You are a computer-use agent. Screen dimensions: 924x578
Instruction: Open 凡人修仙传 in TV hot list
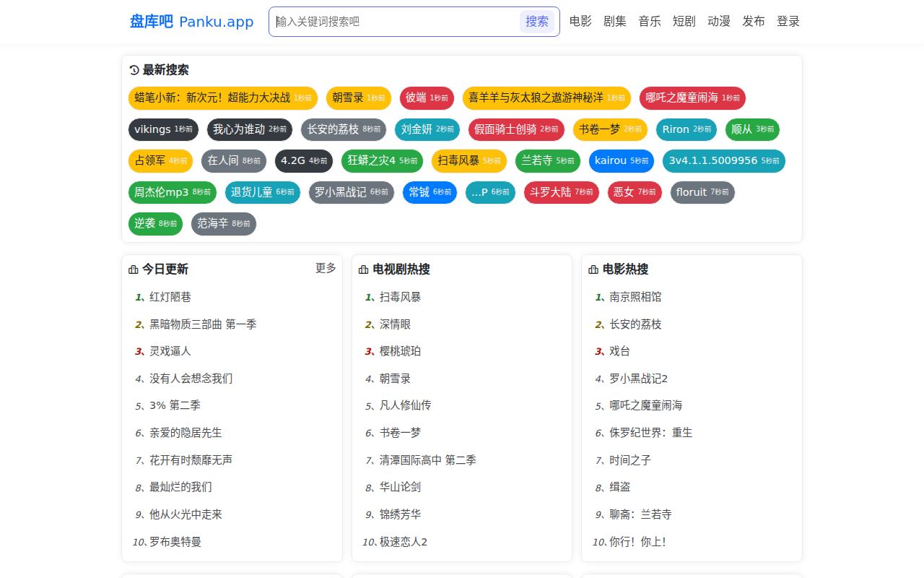(x=406, y=405)
